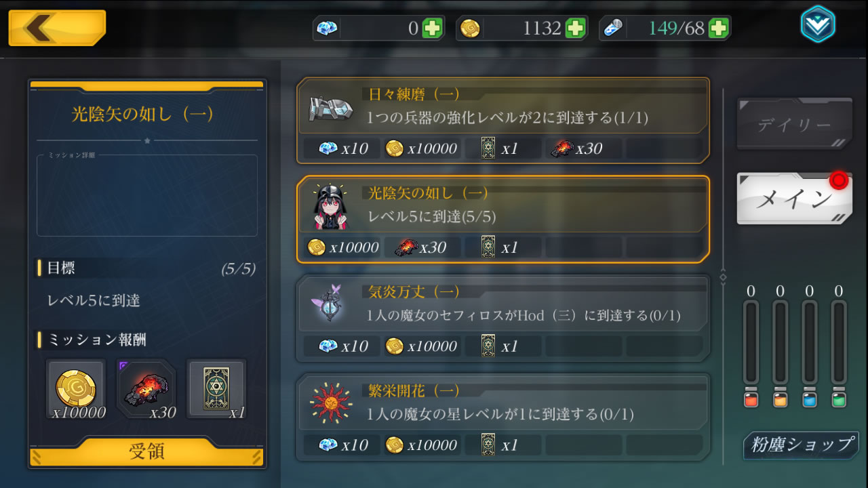This screenshot has height=488, width=868.
Task: Add gold coins using the green plus
Action: point(575,28)
